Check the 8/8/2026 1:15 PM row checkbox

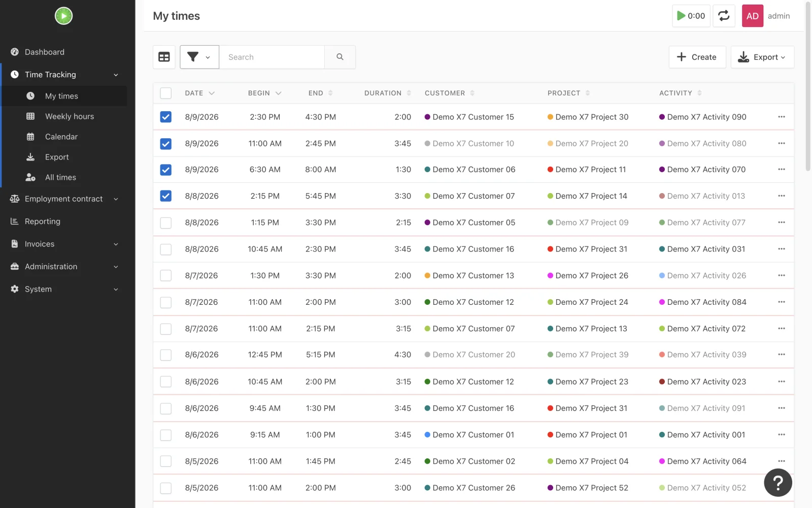pyautogui.click(x=165, y=223)
